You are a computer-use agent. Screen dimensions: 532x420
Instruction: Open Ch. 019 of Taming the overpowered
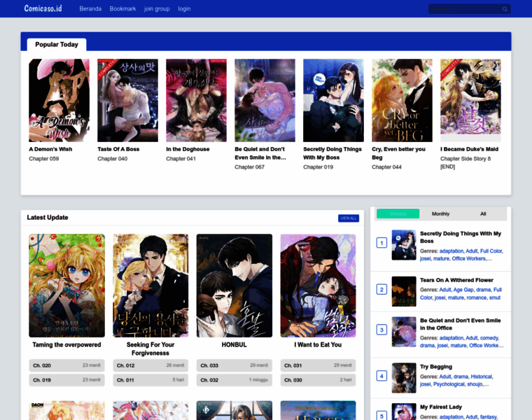[x=66, y=380]
